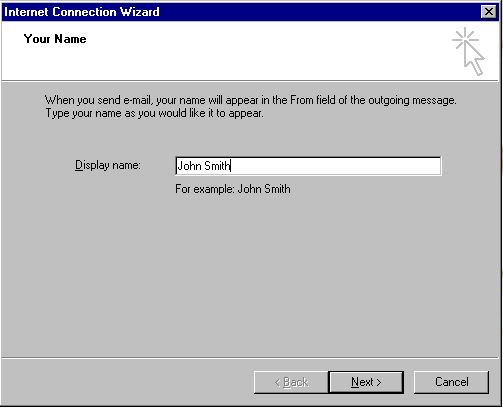The width and height of the screenshot is (503, 408).
Task: Click the When you send e-mail sentence
Action: point(250,100)
